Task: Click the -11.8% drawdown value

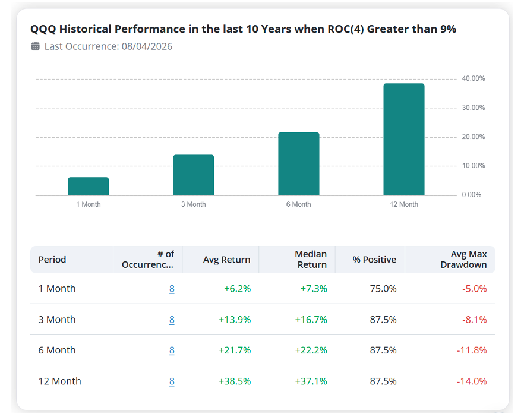Action: (472, 350)
